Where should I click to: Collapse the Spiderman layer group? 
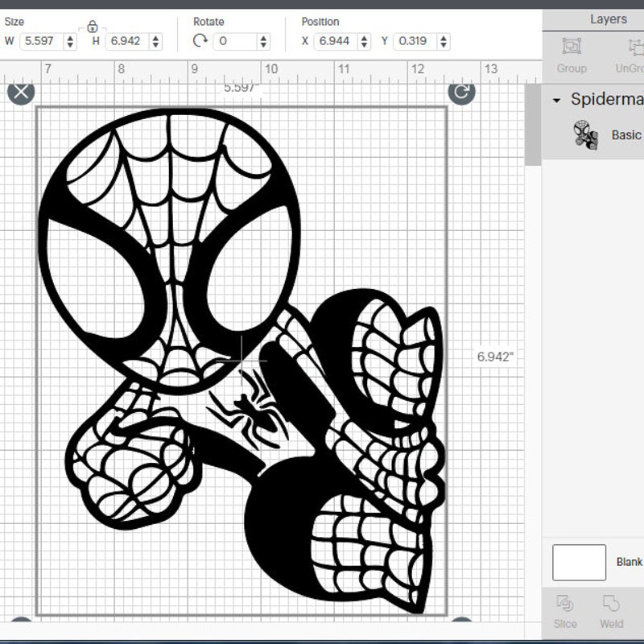pos(557,98)
